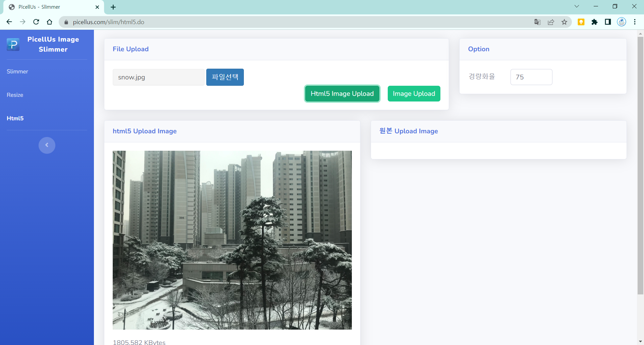This screenshot has width=644, height=345.
Task: Open the tab search dropdown arrow
Action: point(577,6)
